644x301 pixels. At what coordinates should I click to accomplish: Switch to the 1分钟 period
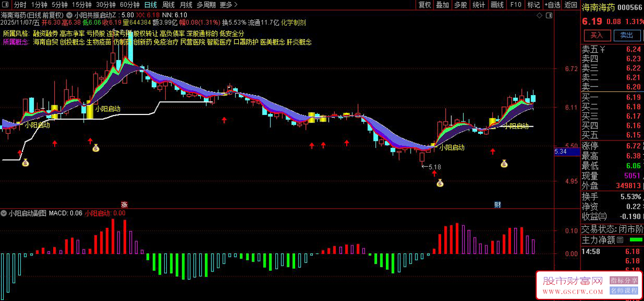coord(38,5)
